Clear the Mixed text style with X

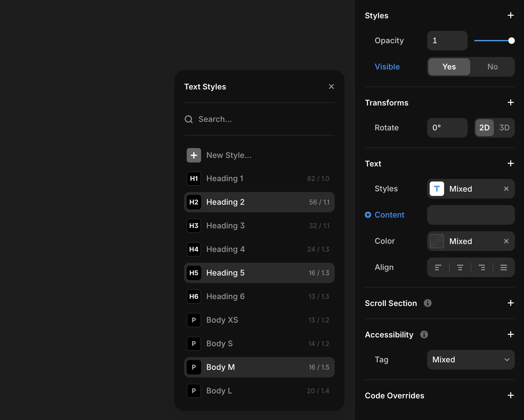click(506, 189)
